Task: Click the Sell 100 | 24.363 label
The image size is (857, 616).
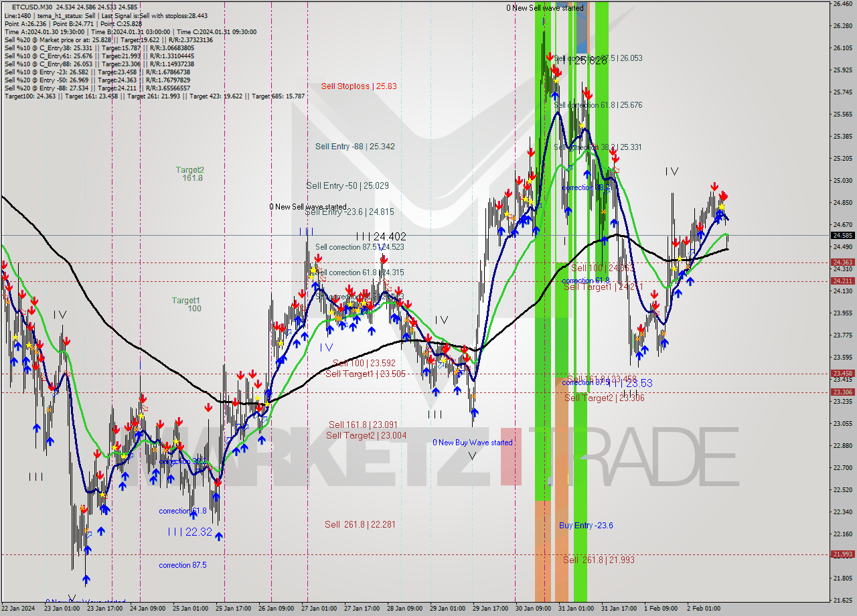Action: 603,268
